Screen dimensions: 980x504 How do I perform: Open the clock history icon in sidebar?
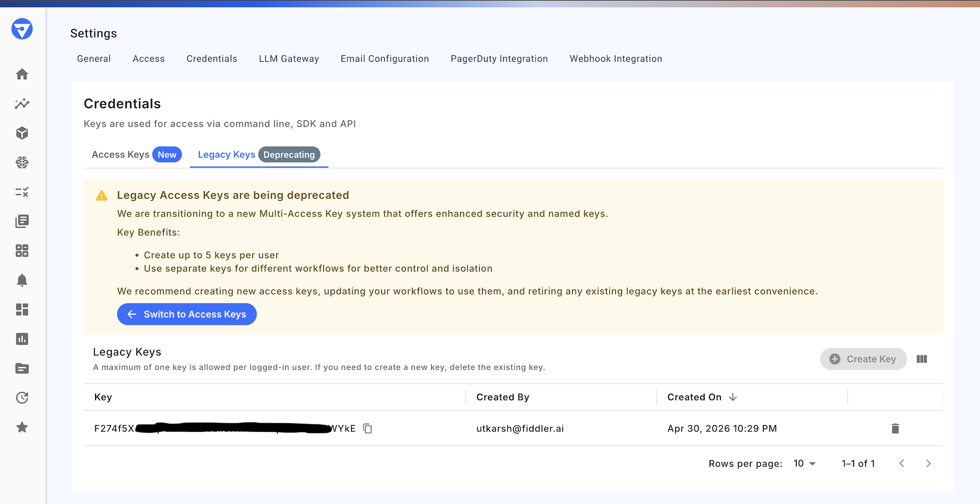coord(22,398)
